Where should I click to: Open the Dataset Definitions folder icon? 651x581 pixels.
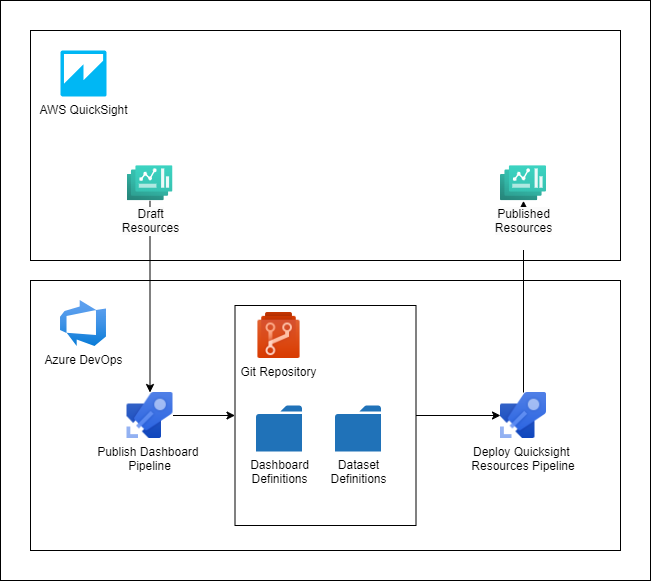[x=358, y=429]
